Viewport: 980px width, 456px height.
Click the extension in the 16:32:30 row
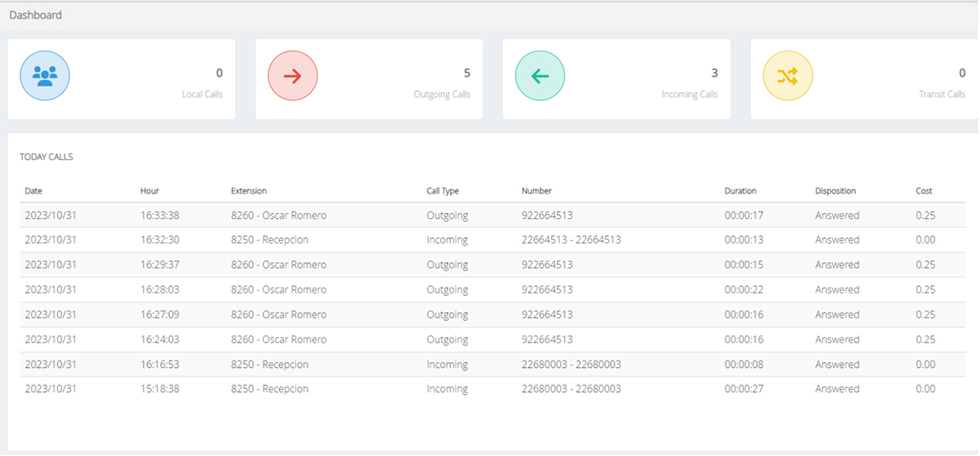(x=269, y=240)
